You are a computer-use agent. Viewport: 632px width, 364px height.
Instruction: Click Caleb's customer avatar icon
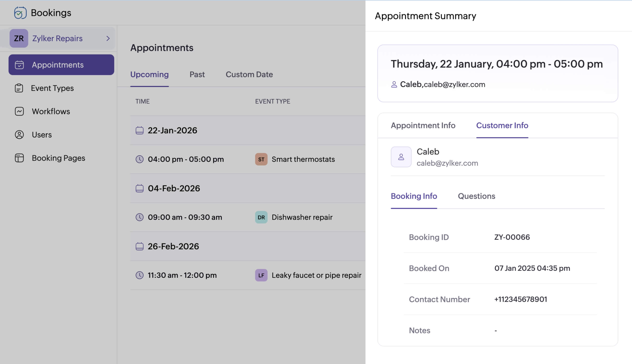point(401,157)
